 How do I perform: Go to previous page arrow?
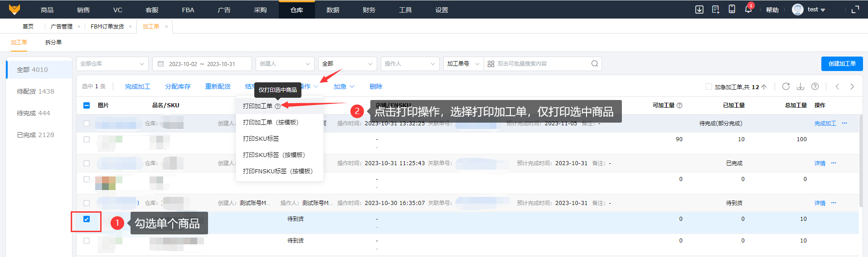pyautogui.click(x=837, y=86)
